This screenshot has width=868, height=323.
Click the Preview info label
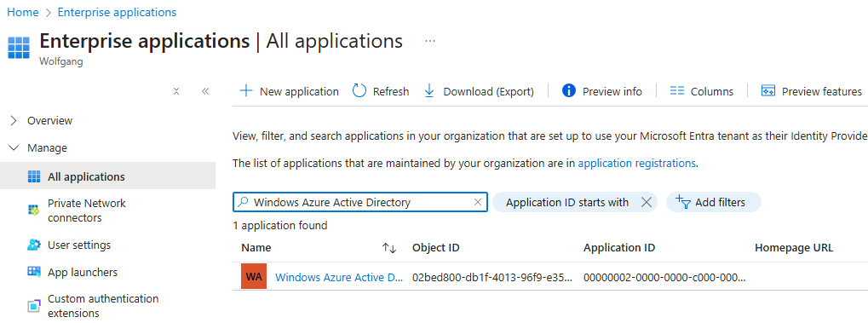click(x=612, y=91)
